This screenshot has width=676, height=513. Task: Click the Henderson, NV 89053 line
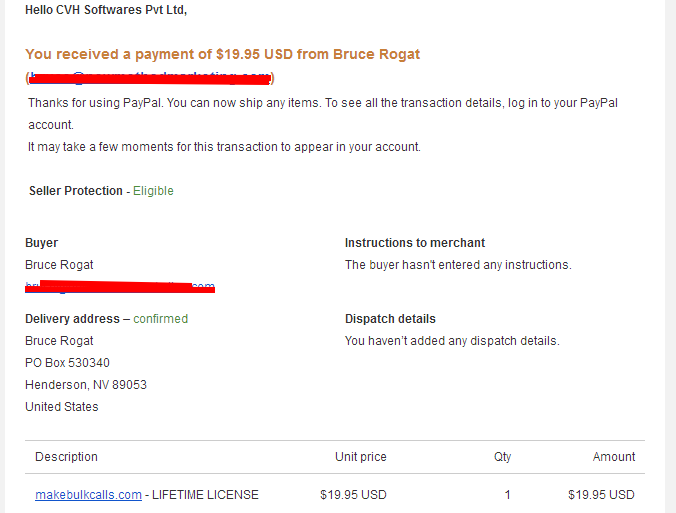click(x=86, y=385)
